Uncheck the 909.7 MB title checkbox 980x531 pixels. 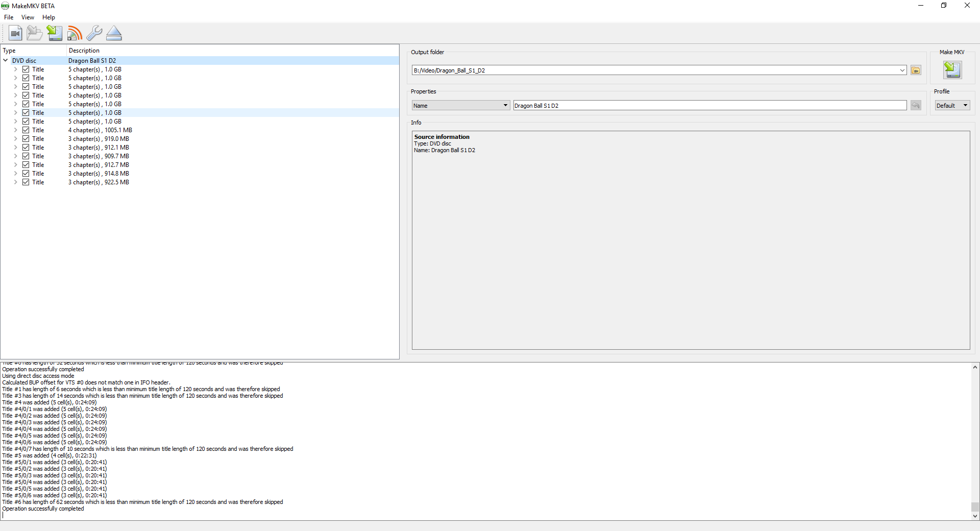point(26,156)
